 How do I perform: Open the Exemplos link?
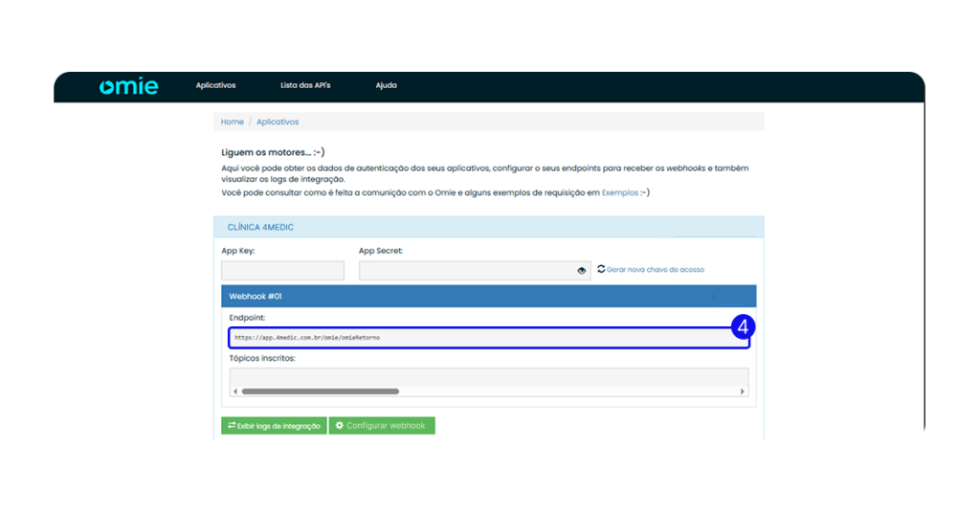point(619,192)
